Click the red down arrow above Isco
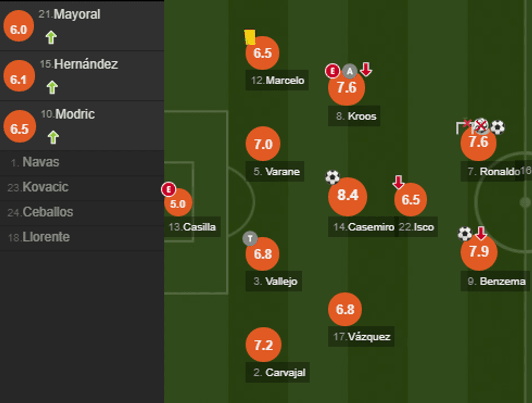The image size is (532, 403). [398, 182]
